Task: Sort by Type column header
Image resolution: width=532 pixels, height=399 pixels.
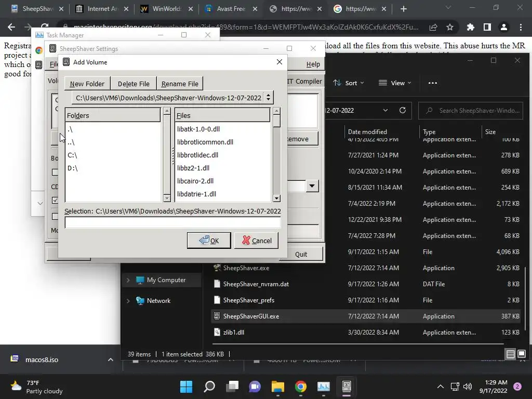Action: (429, 131)
